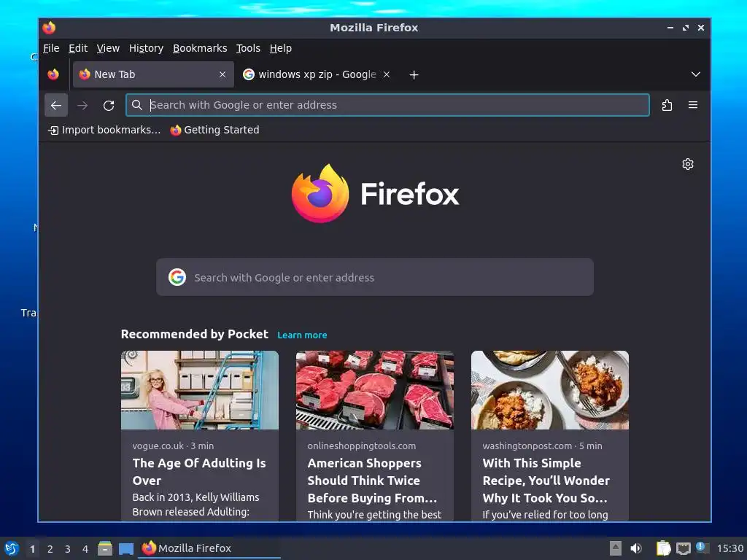This screenshot has height=560, width=747.
Task: Switch to the New Tab tab
Action: 153,75
